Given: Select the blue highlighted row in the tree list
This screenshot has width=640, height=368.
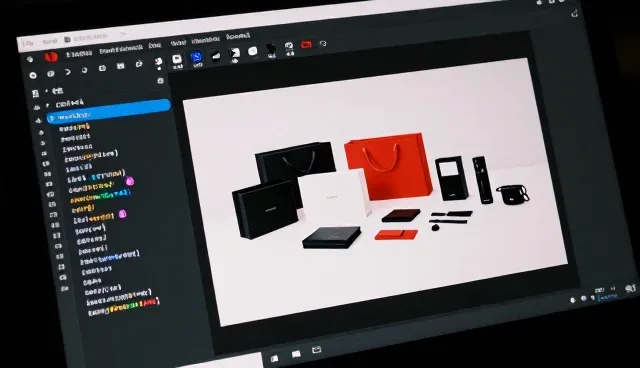Looking at the screenshot, I should (108, 111).
